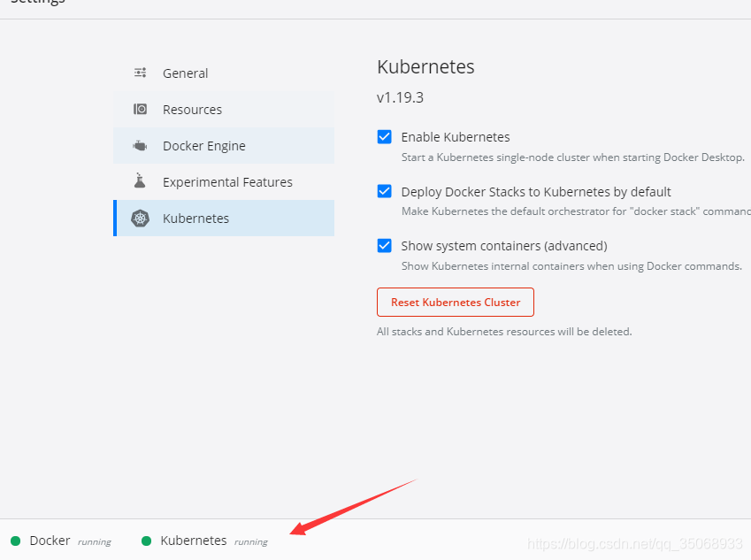The width and height of the screenshot is (751, 560).
Task: Click the 'Start a Kubernetes single-node cluster' description
Action: 573,157
